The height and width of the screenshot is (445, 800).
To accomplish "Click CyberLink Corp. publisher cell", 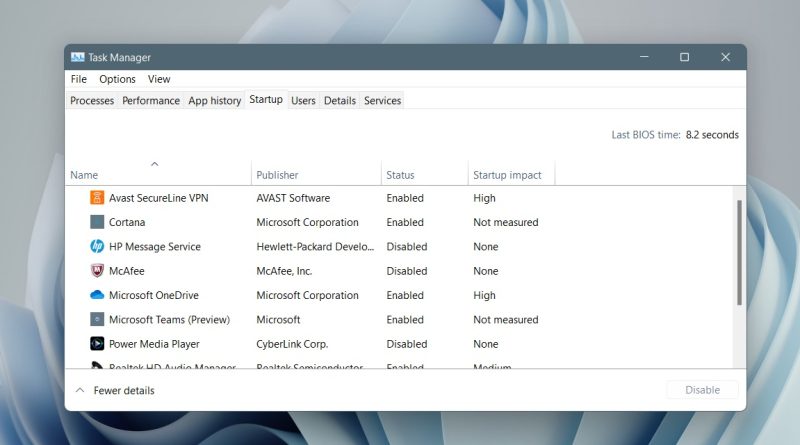I will 292,344.
